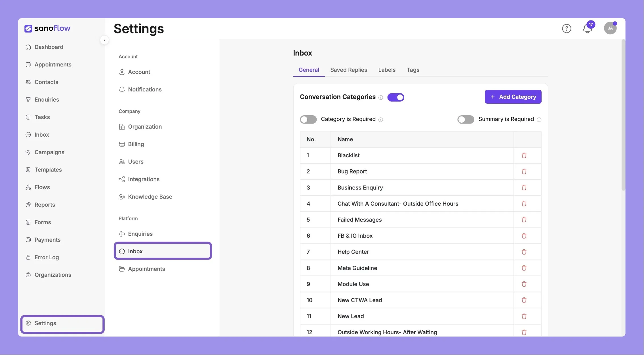Delete the Business Enquiry category
This screenshot has width=644, height=355.
pyautogui.click(x=524, y=187)
